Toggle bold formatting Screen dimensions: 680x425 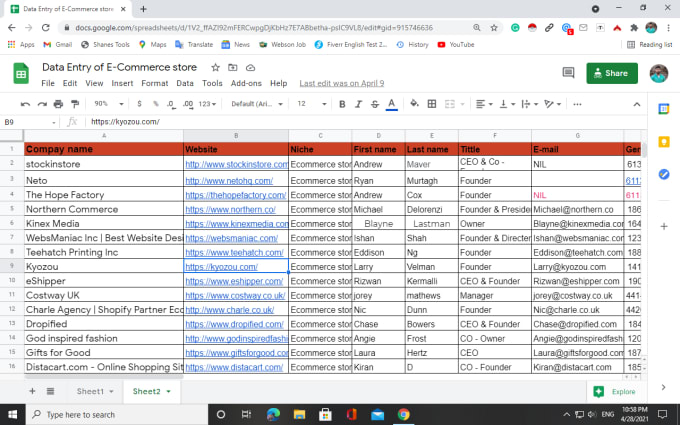[342, 104]
